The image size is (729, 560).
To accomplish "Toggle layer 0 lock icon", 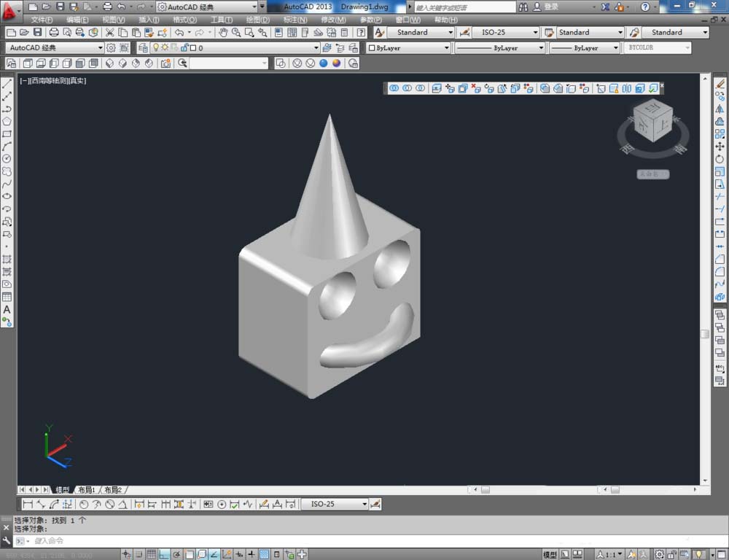I will (x=184, y=47).
